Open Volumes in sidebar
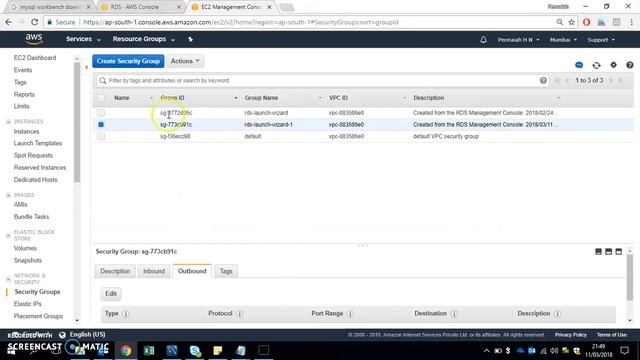Screen dimensions: 640x360 pos(25,248)
